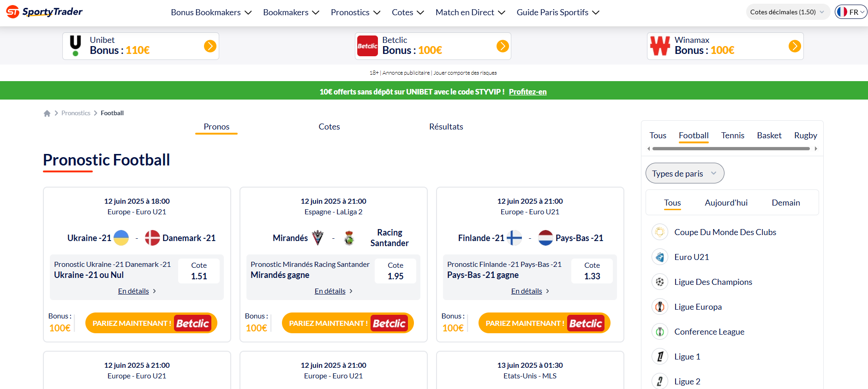Viewport: 868px width, 389px height.
Task: Click the Ligue 1 logo icon
Action: 660,356
